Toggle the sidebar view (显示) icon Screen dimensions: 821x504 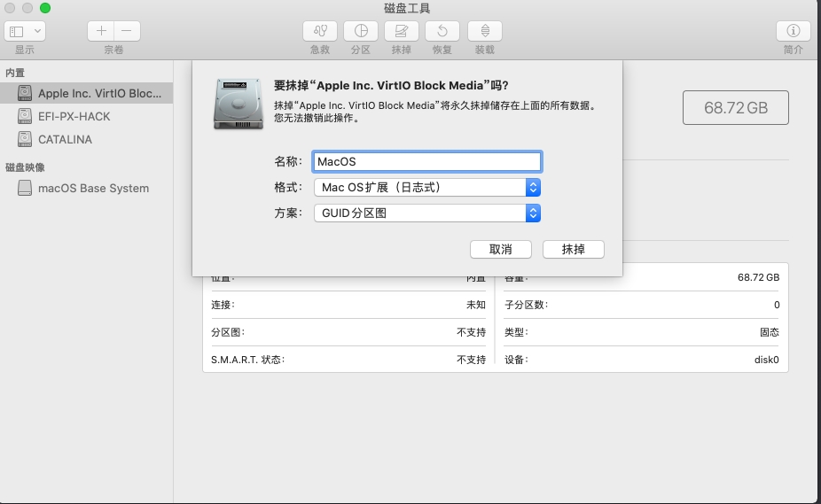click(x=17, y=31)
